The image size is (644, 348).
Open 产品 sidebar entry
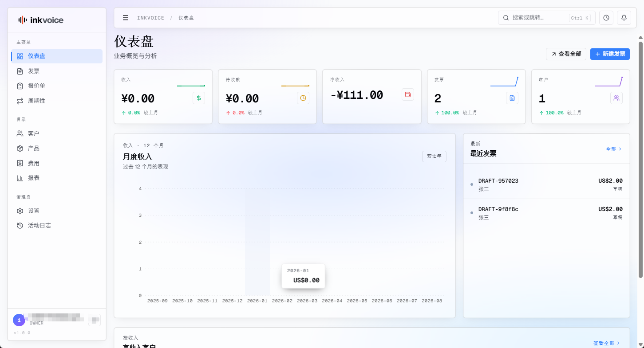(x=57, y=148)
